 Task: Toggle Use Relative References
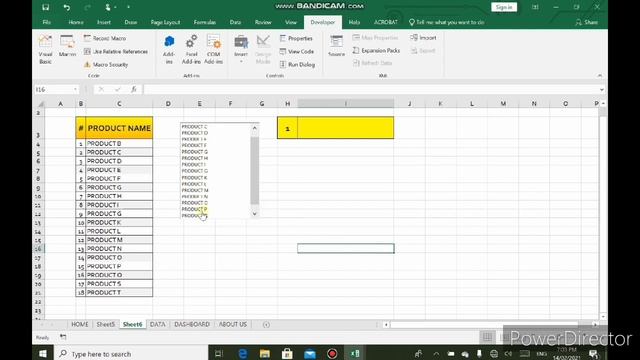point(116,51)
